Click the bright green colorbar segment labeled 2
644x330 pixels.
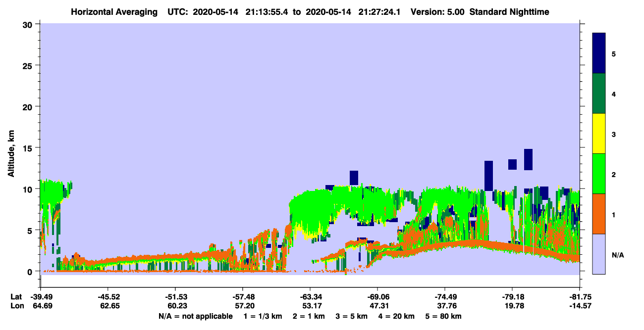(599, 174)
